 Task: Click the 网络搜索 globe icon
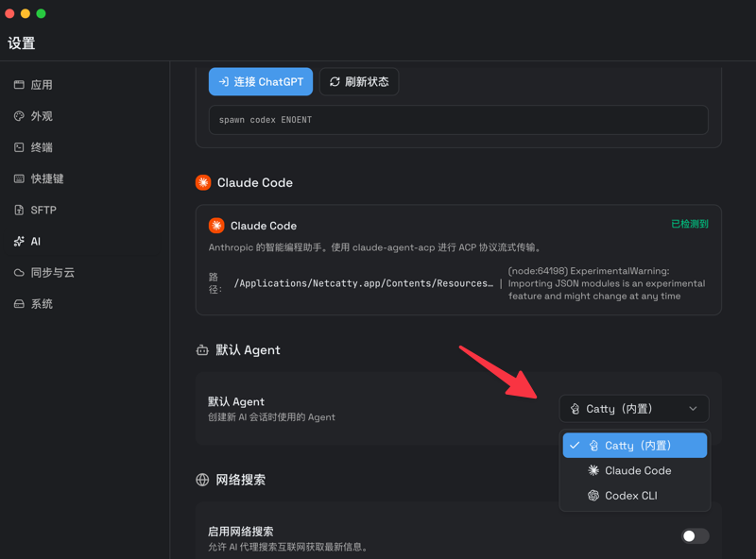pyautogui.click(x=202, y=480)
